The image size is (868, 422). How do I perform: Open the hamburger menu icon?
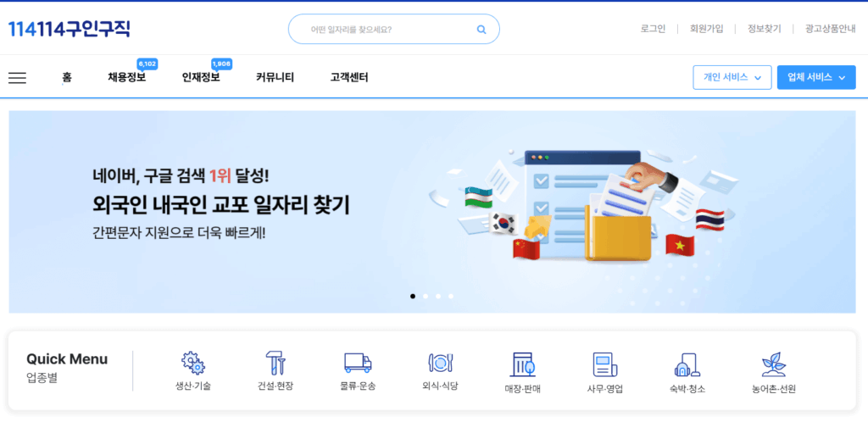(x=17, y=77)
